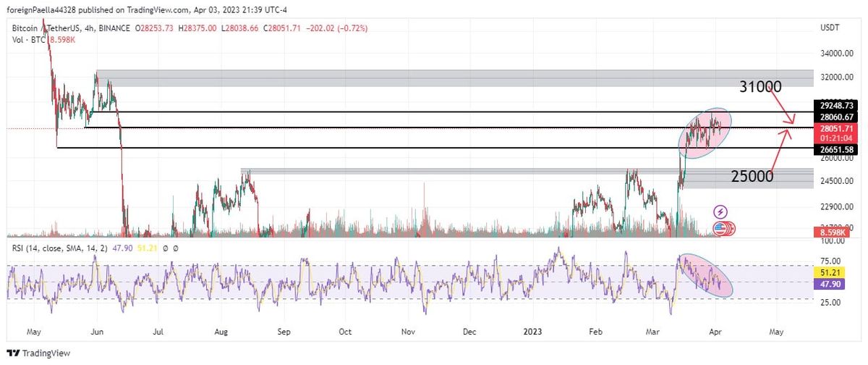Click the purple lightning bolt event icon
Viewport: 868px width, 365px height.
pyautogui.click(x=721, y=211)
